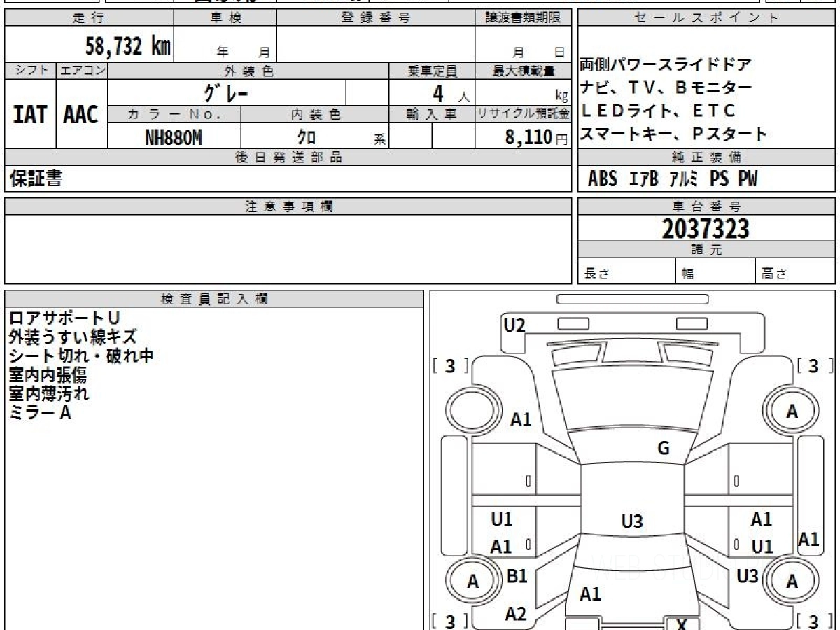Screen dimensions: 840x630
Task: Select the 外装色 header
Action: click(248, 71)
